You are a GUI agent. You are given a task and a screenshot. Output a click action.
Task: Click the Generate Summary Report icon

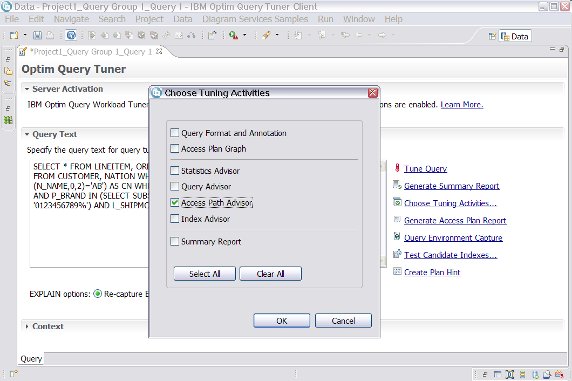pyautogui.click(x=397, y=185)
